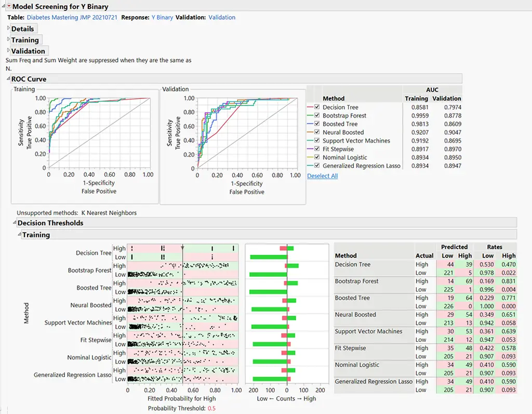This screenshot has height=414, width=532.
Task: Click the Y Binary response link
Action: [x=164, y=17]
